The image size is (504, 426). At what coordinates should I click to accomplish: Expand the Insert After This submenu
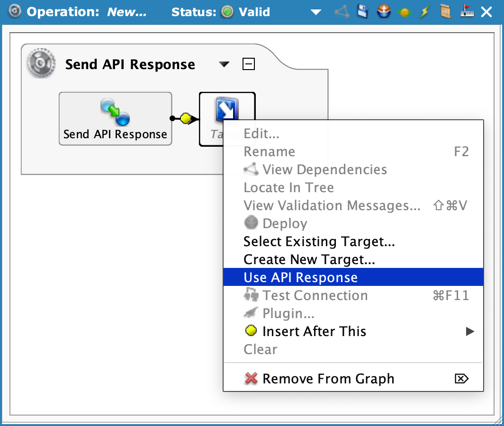tap(469, 331)
